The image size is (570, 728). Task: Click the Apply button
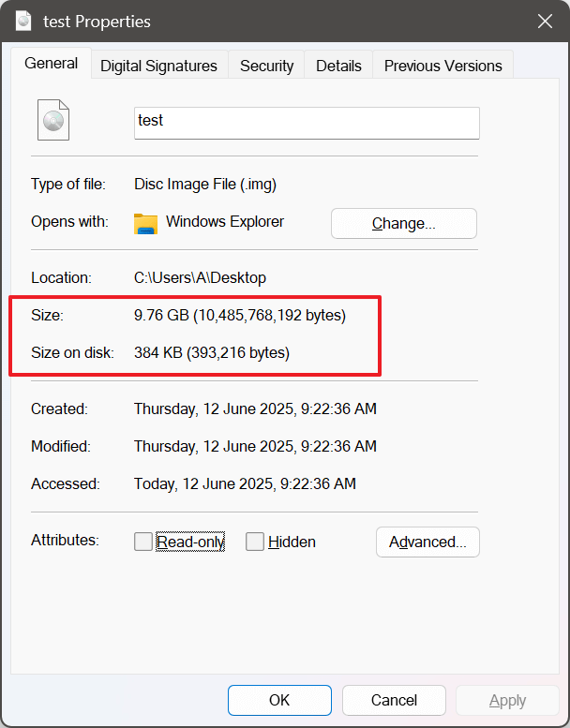point(507,700)
